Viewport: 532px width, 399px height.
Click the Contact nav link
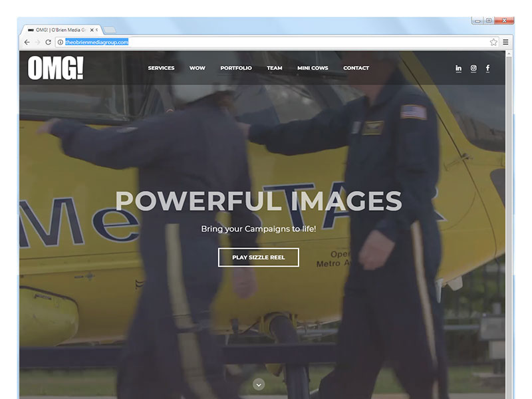pos(356,68)
